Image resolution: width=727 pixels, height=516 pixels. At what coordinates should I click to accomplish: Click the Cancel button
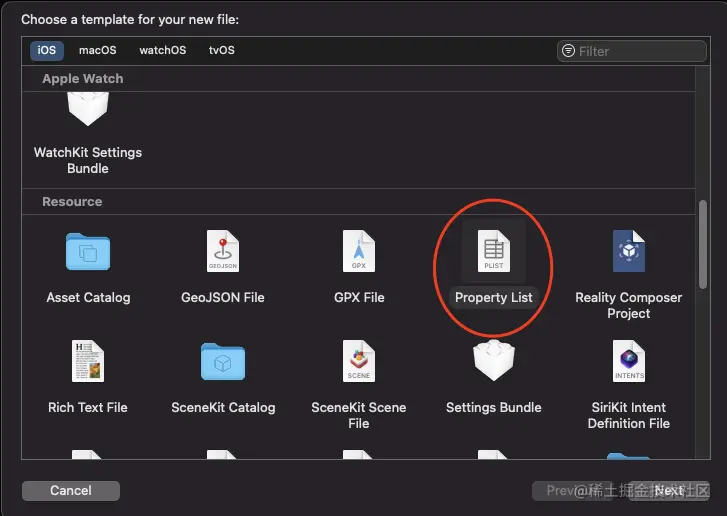tap(71, 491)
